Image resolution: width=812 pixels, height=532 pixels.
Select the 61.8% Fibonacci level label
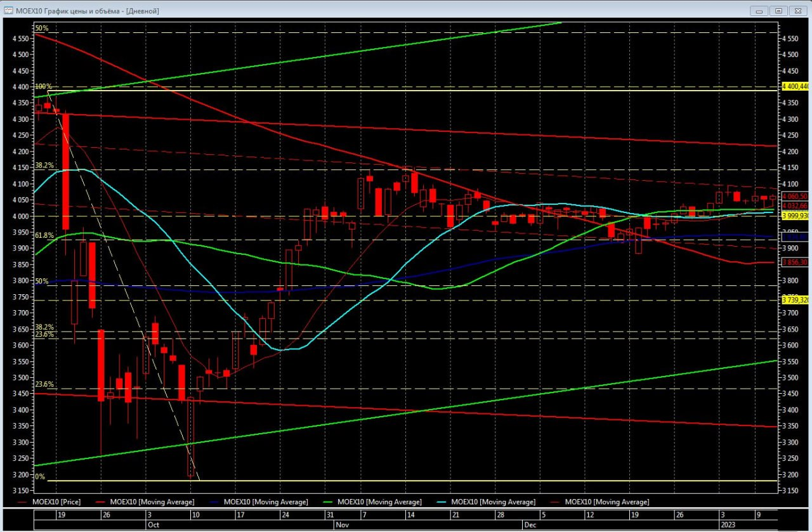[44, 235]
